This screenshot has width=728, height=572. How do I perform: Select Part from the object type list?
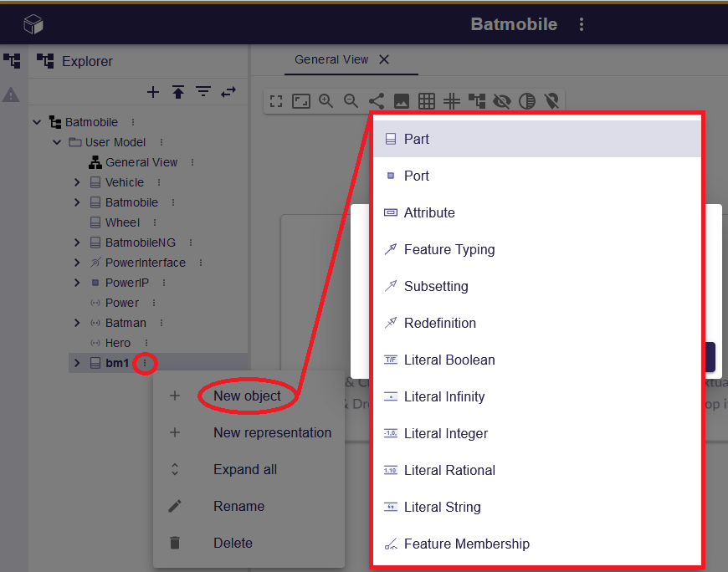(x=418, y=139)
